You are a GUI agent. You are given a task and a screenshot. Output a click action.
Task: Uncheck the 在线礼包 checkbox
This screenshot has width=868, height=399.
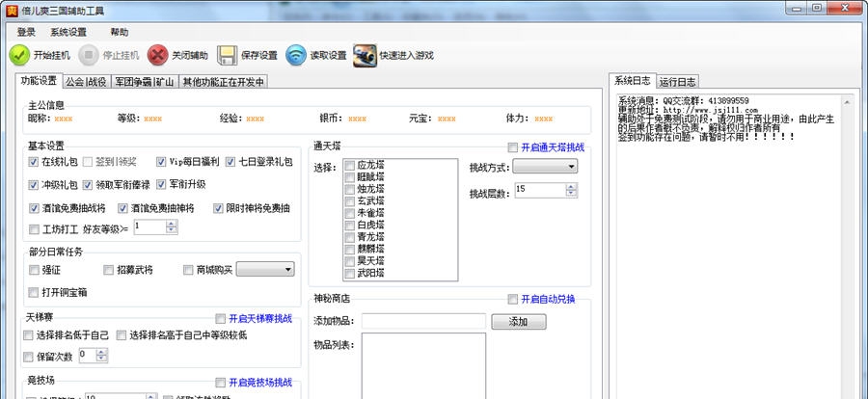pyautogui.click(x=34, y=162)
